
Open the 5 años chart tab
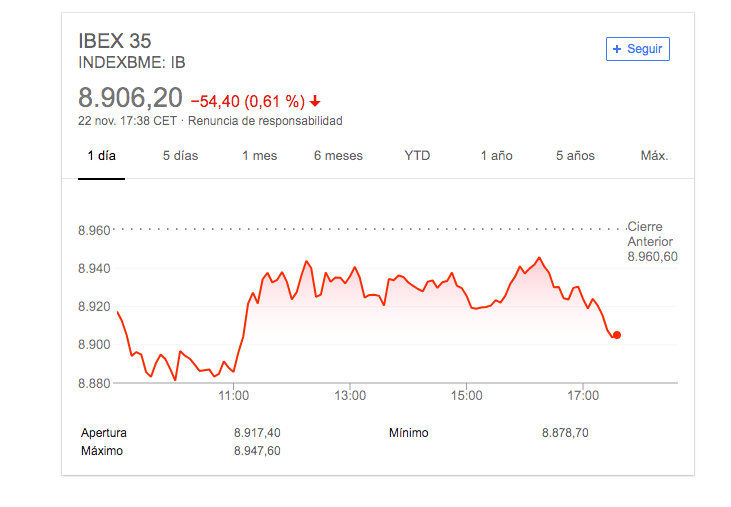point(575,156)
